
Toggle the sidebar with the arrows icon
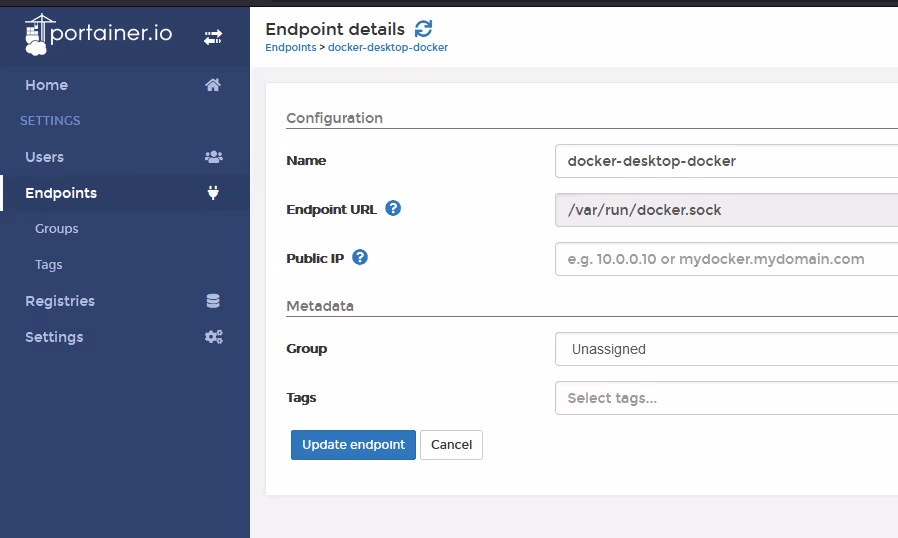pyautogui.click(x=213, y=38)
